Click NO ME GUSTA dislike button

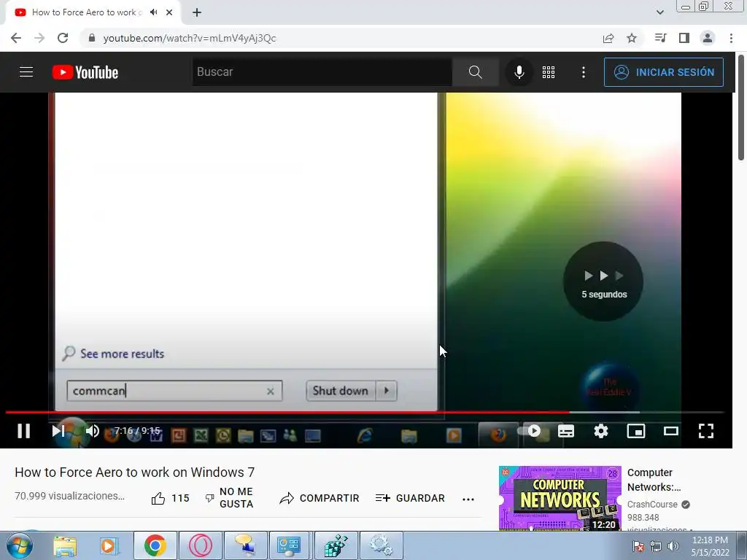coord(229,498)
